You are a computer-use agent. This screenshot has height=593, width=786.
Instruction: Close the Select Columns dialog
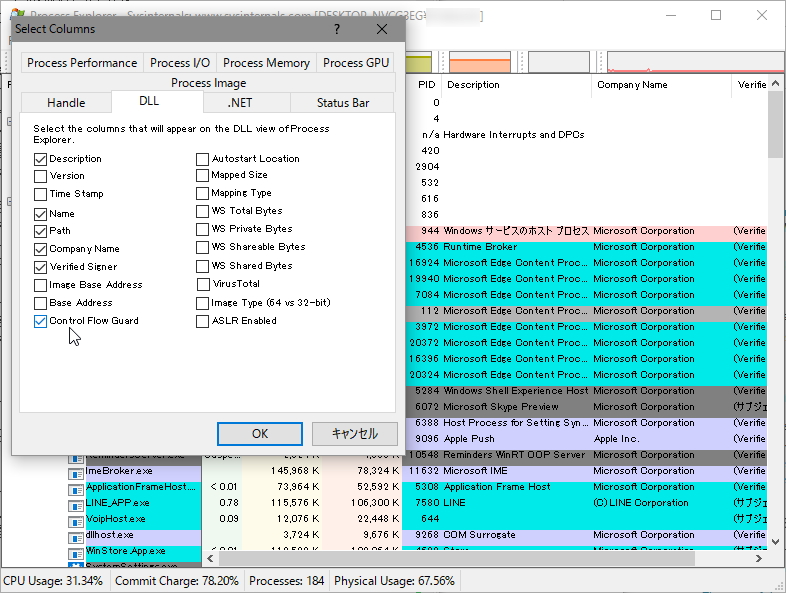[x=382, y=29]
